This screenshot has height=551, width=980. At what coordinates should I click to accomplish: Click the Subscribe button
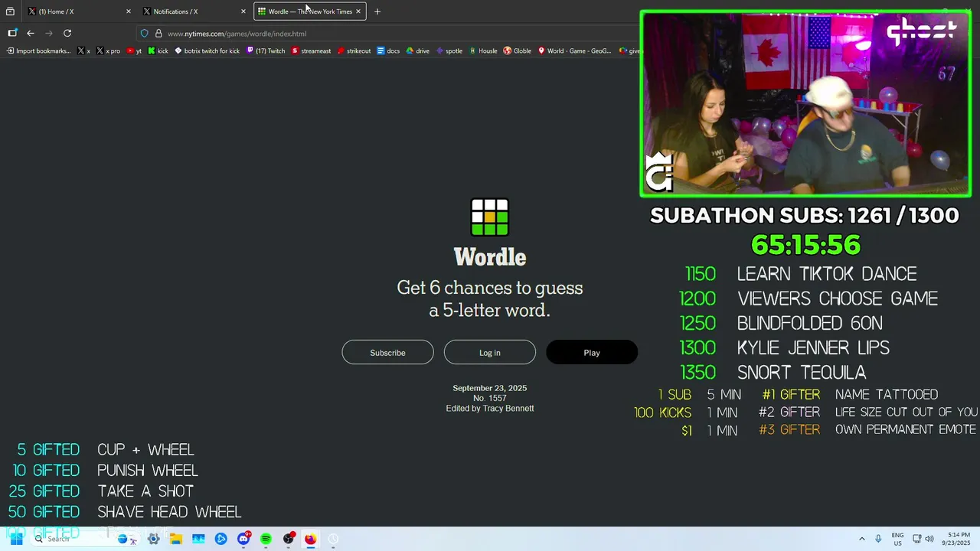(387, 352)
